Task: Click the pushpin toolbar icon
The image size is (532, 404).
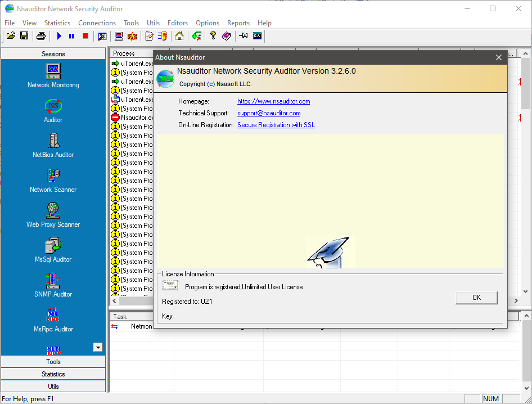Action: (244, 35)
